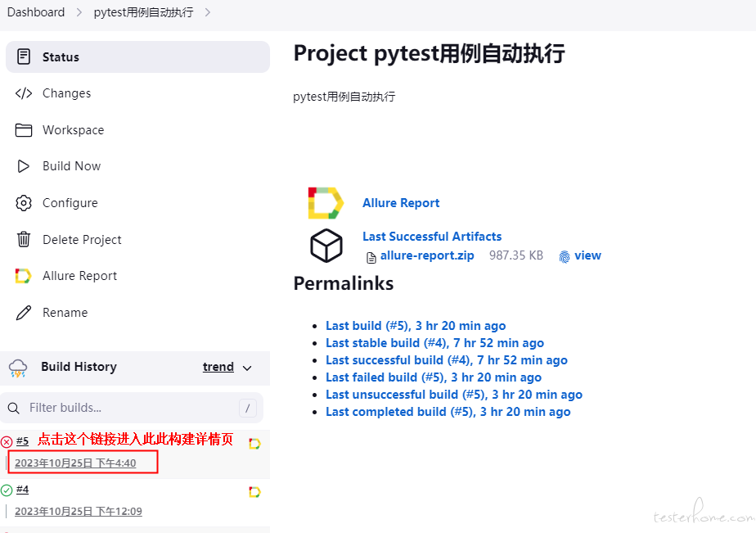
Task: Click the failed status icon of build #5
Action: point(7,442)
